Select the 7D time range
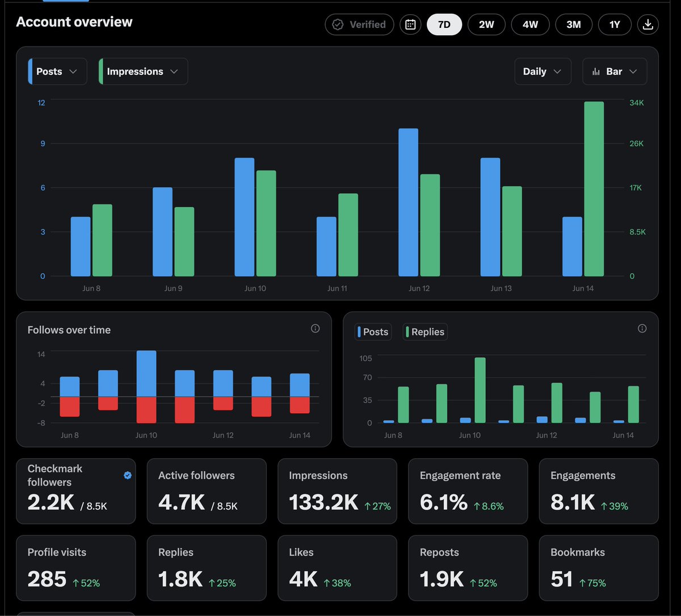The image size is (681, 616). pos(444,24)
